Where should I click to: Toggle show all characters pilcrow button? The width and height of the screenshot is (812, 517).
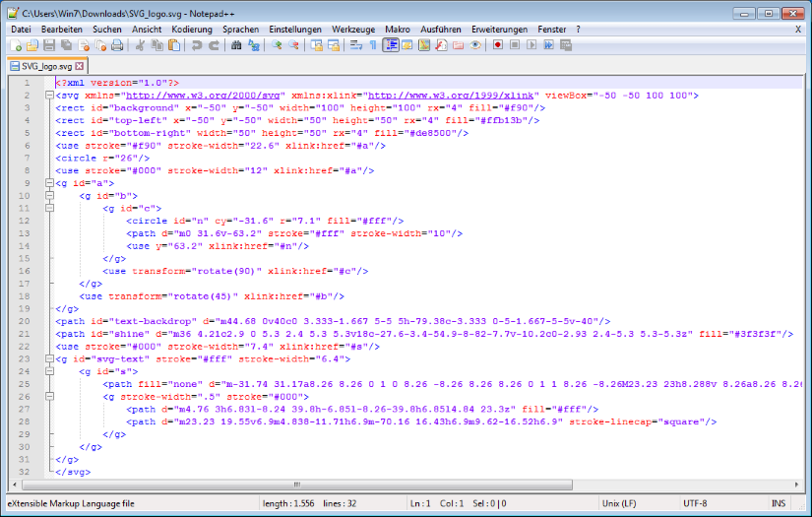(x=372, y=45)
